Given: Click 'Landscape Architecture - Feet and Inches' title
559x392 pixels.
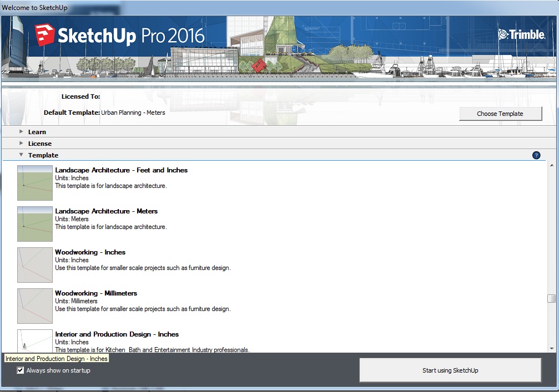Looking at the screenshot, I should click(121, 170).
